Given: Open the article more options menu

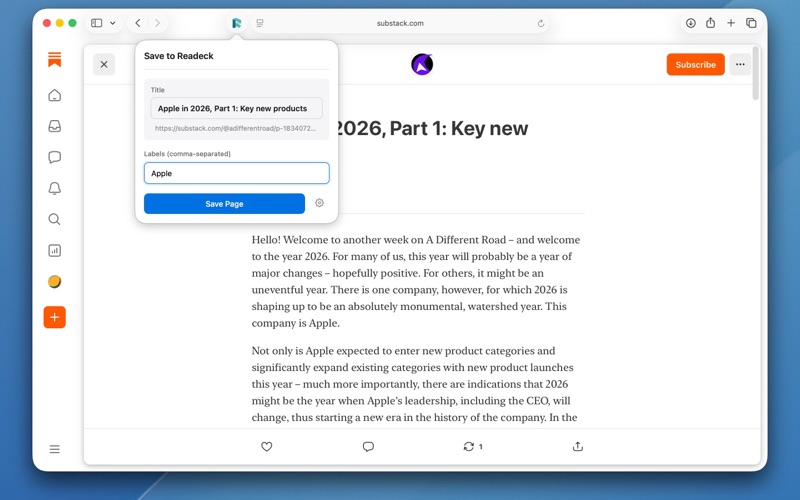Looking at the screenshot, I should click(x=740, y=64).
